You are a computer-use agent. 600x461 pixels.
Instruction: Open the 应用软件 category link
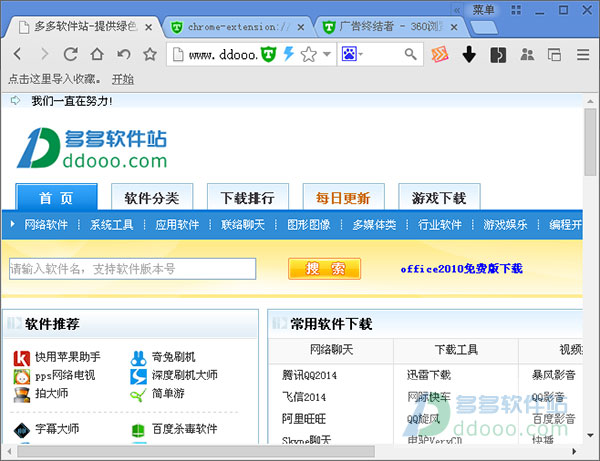pyautogui.click(x=177, y=225)
